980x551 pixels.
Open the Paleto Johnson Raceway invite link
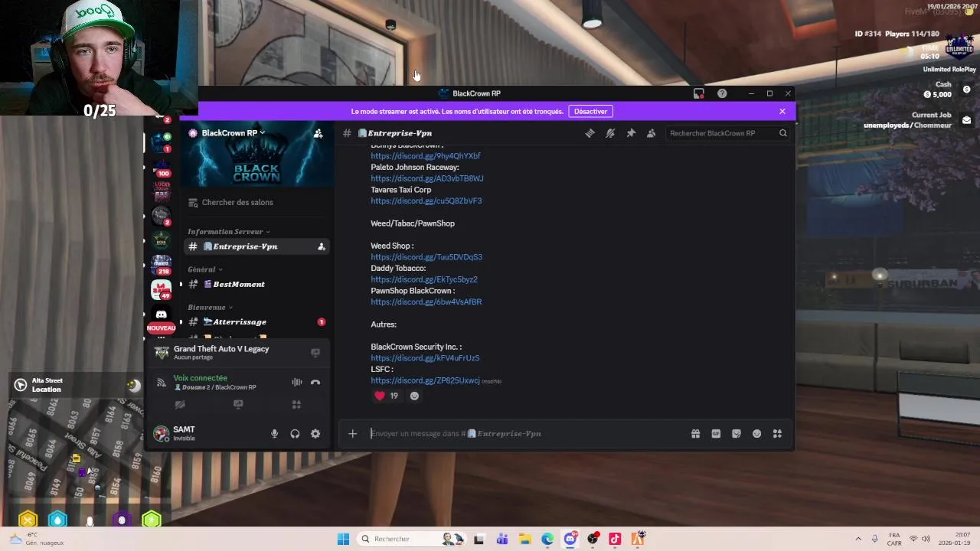coord(427,178)
